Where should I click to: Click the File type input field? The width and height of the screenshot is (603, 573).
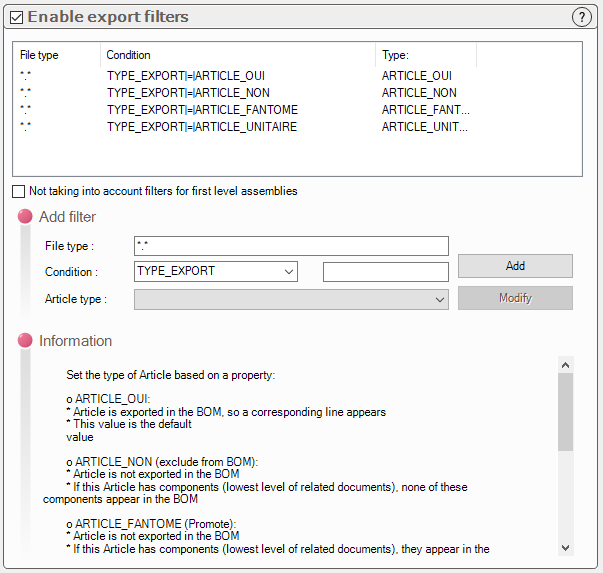pyautogui.click(x=291, y=246)
